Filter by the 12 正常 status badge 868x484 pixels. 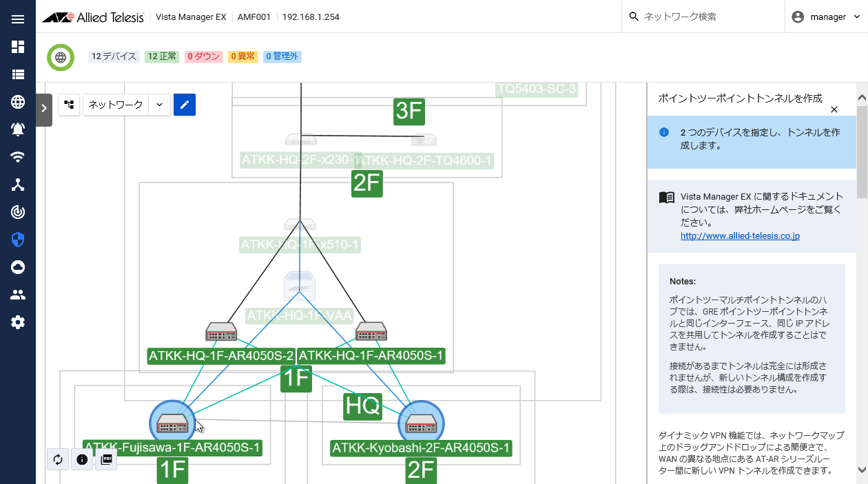[x=162, y=56]
